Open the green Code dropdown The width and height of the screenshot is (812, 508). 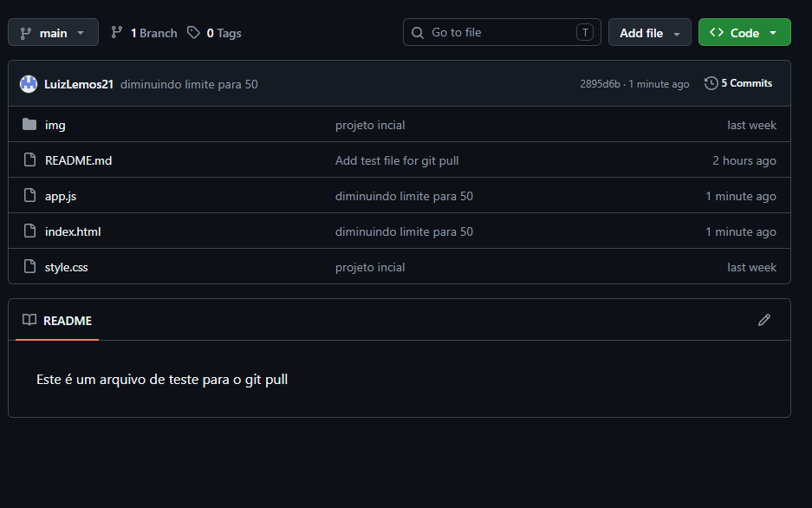point(744,33)
